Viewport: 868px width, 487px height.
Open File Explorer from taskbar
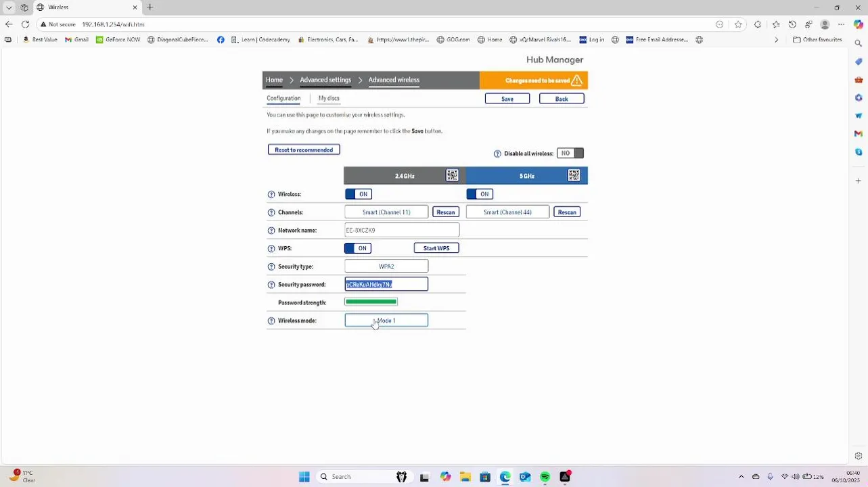pos(465,477)
